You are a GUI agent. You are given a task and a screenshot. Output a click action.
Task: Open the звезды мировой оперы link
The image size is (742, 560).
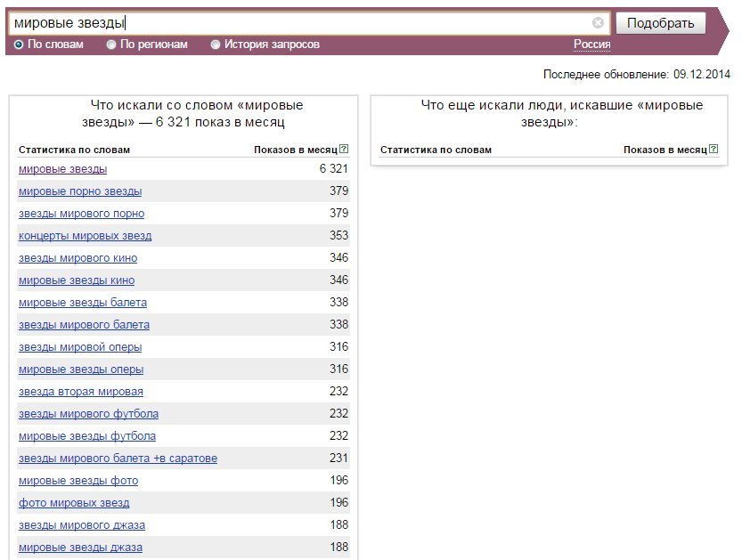[x=80, y=346]
